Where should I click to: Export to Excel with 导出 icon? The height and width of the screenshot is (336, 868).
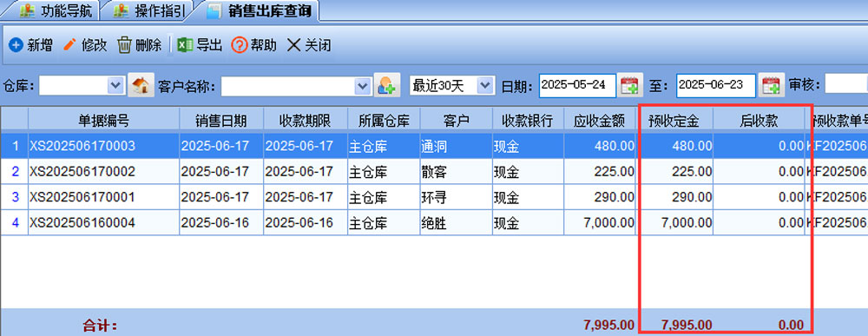185,45
